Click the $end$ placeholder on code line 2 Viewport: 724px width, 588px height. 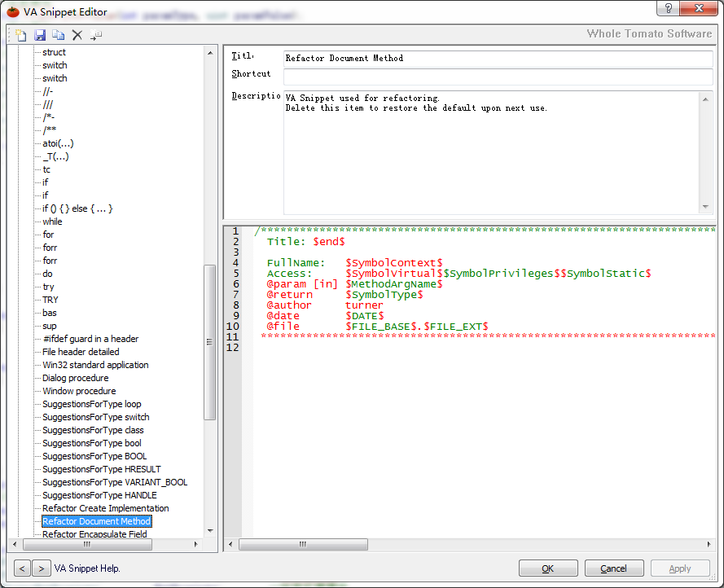pyautogui.click(x=329, y=242)
